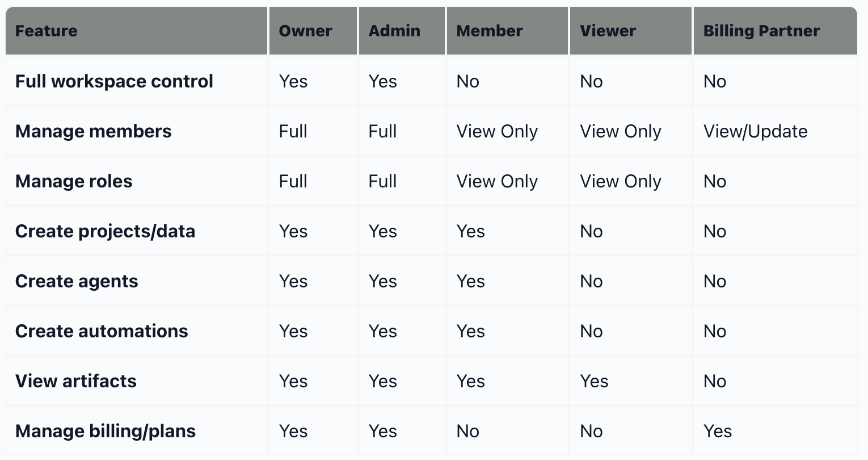Click Viewer's Yes cell in View artifacts
The height and width of the screenshot is (460, 868).
click(594, 381)
